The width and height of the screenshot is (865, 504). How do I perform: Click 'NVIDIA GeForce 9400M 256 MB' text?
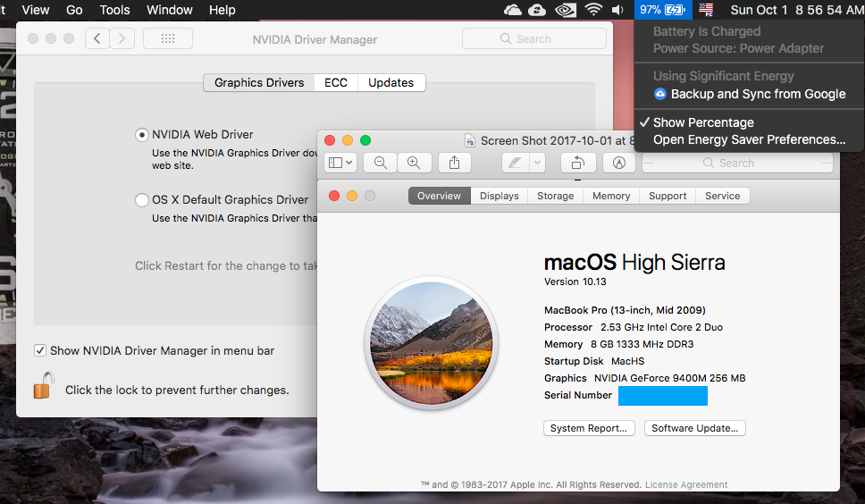669,378
